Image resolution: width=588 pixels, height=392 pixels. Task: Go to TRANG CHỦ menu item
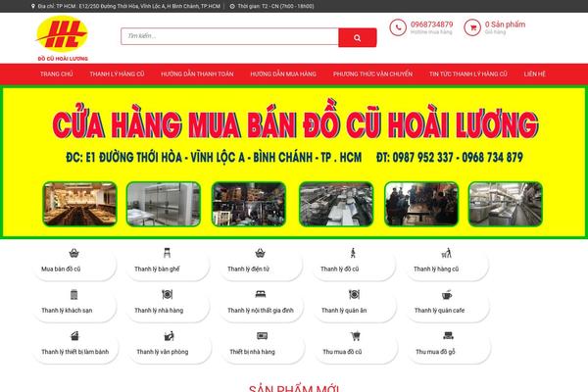pyautogui.click(x=57, y=74)
